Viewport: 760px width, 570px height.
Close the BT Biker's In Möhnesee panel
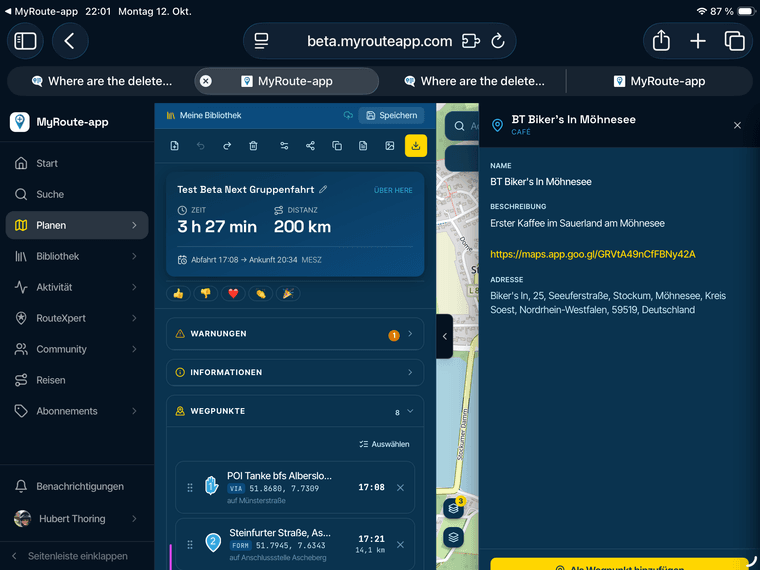coord(737,126)
